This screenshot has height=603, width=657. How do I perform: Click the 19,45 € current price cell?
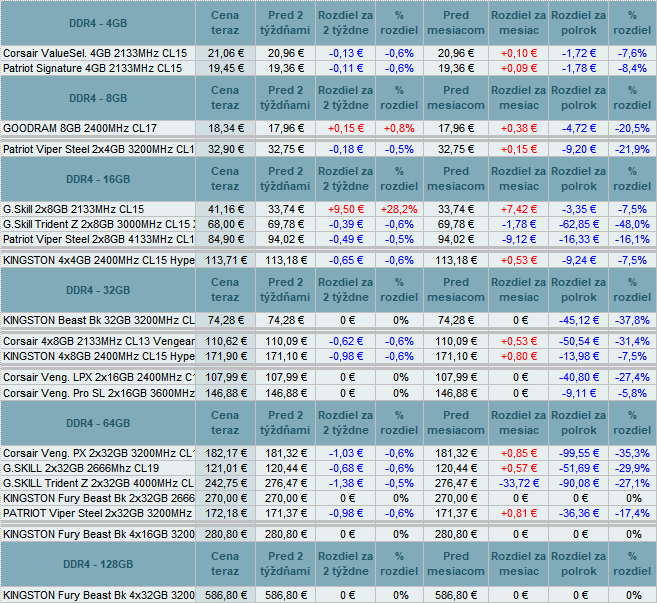click(225, 69)
